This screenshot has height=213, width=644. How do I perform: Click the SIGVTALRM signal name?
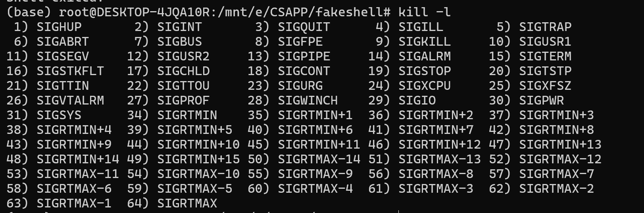coord(70,100)
